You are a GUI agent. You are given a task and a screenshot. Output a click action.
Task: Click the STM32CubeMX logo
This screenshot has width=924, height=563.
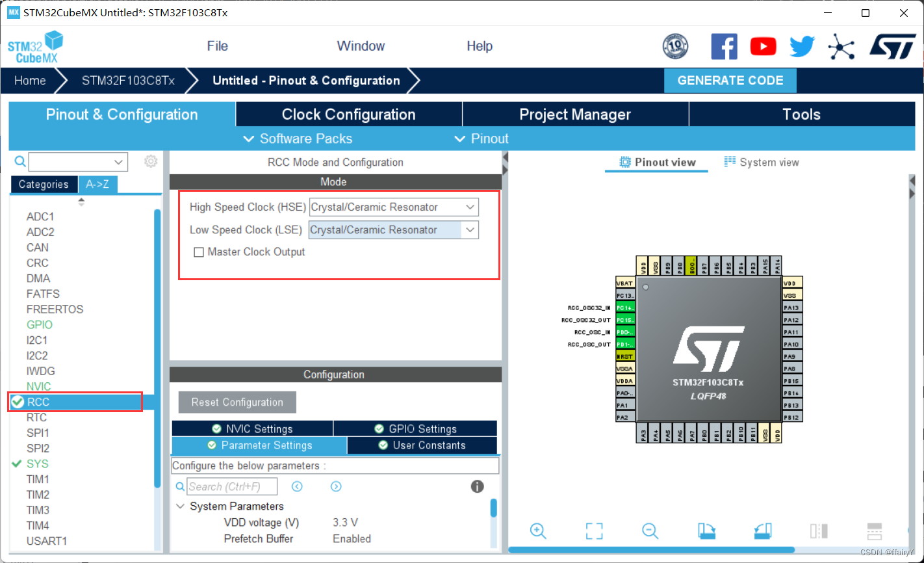[x=35, y=47]
